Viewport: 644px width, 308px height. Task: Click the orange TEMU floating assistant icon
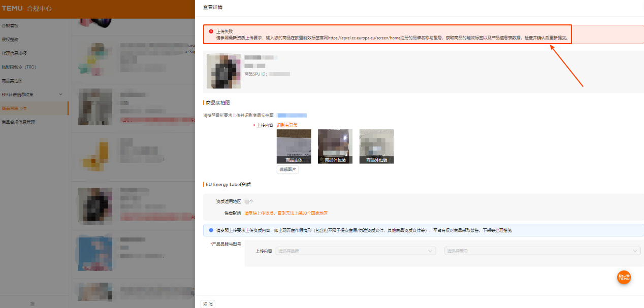click(624, 277)
